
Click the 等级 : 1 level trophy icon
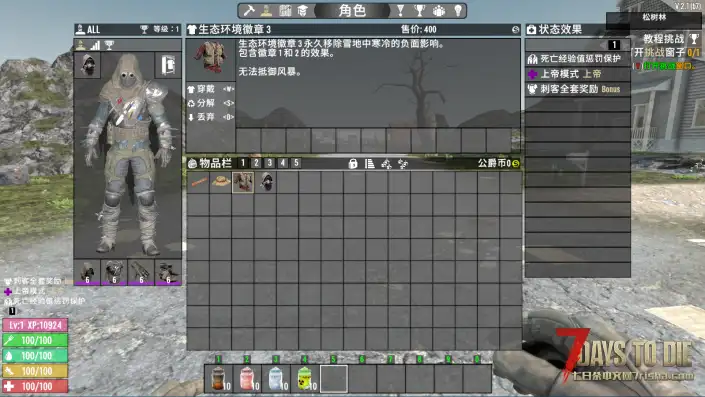[x=144, y=29]
